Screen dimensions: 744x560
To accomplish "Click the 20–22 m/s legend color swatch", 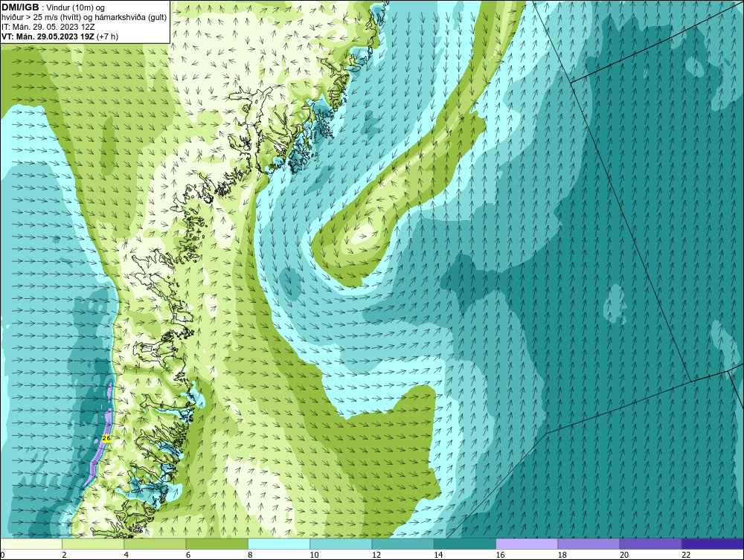I will tap(650, 544).
